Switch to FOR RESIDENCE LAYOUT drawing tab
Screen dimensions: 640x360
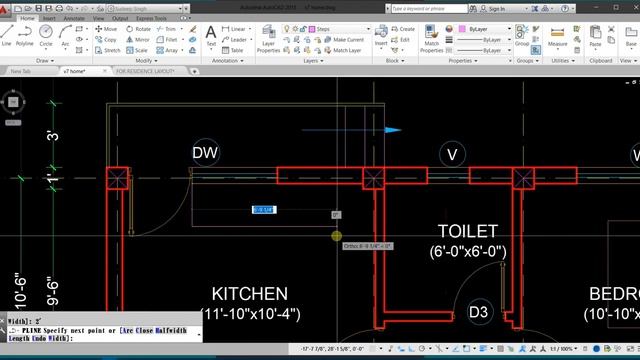click(x=145, y=71)
